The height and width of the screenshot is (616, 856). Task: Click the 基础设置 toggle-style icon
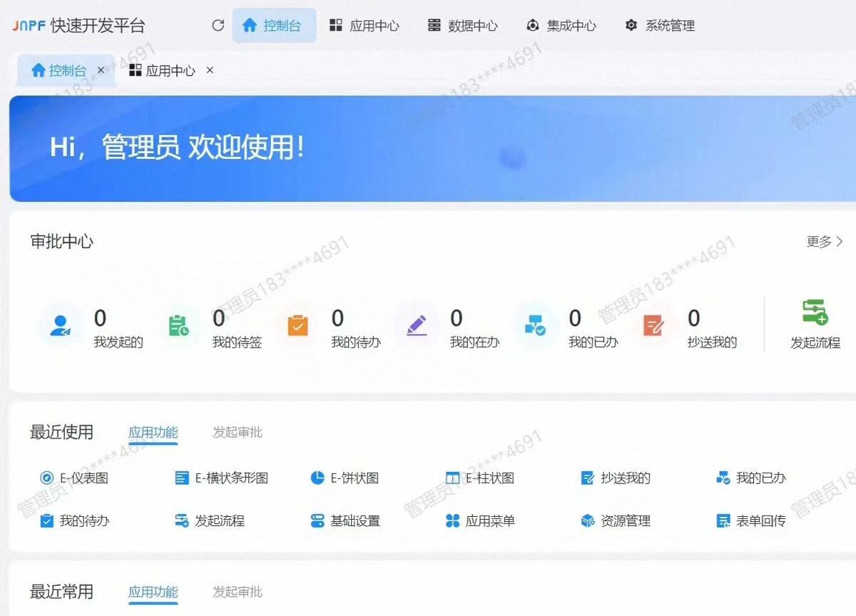[317, 521]
